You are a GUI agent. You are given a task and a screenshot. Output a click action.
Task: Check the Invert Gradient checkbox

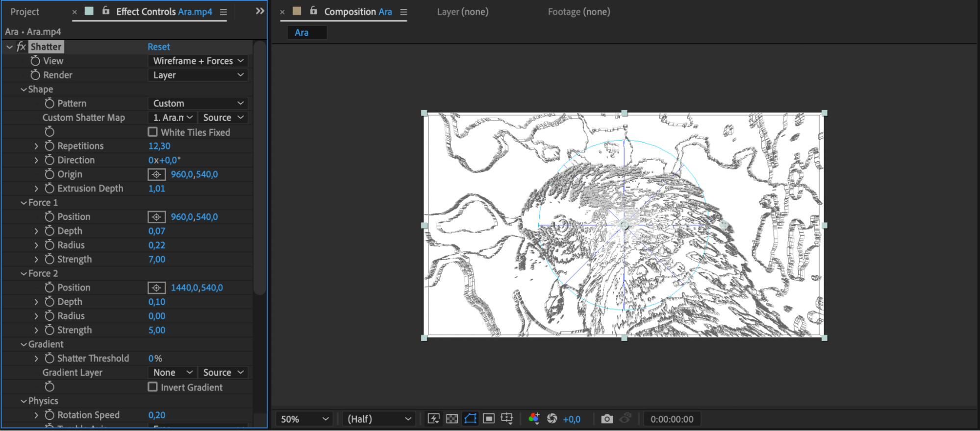153,387
